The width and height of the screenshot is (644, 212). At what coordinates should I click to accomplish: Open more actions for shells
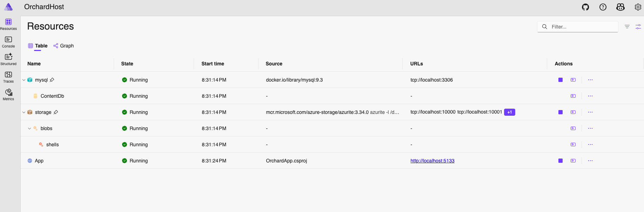click(590, 144)
